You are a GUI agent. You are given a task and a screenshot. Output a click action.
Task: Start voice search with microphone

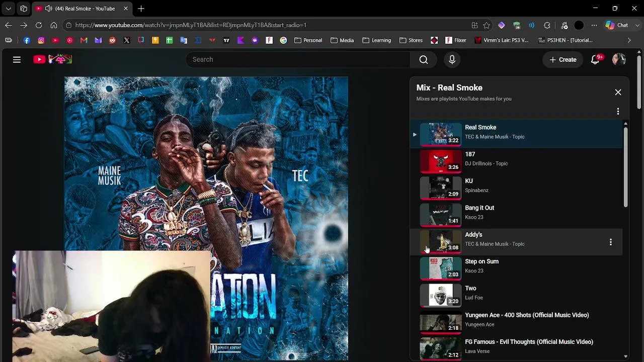tap(452, 59)
